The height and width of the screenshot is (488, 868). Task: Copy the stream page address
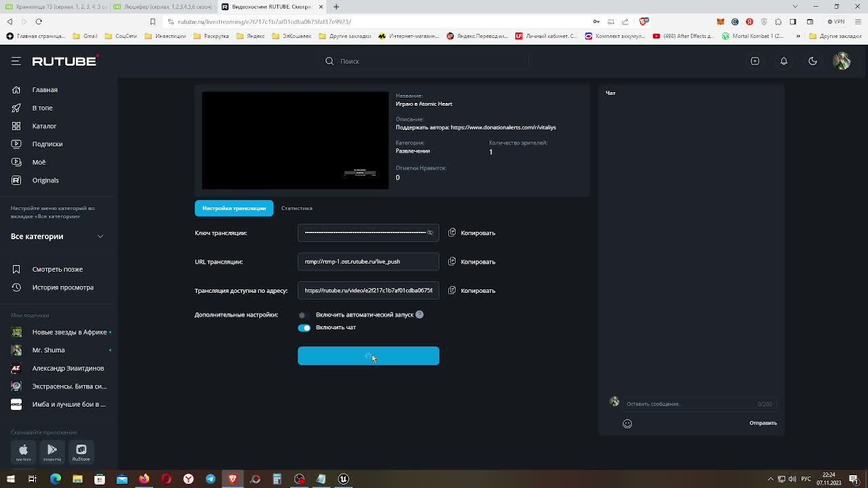(472, 291)
